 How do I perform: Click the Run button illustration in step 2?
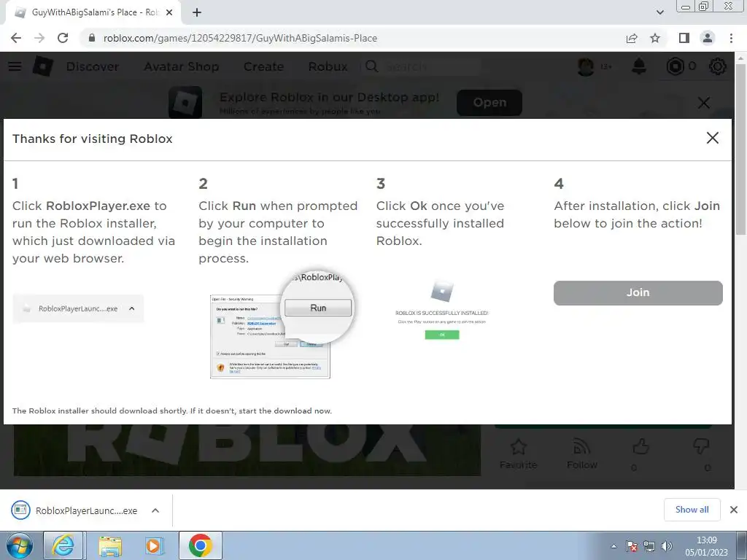click(x=318, y=308)
